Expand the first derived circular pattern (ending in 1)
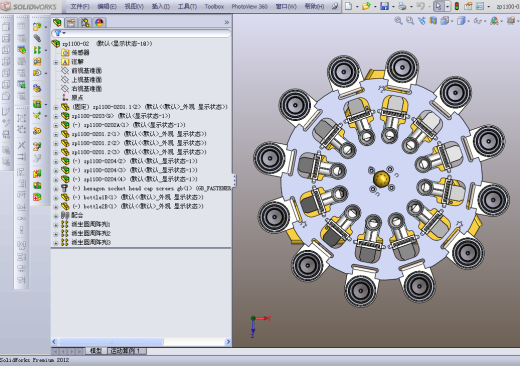The image size is (520, 366). pyautogui.click(x=56, y=224)
